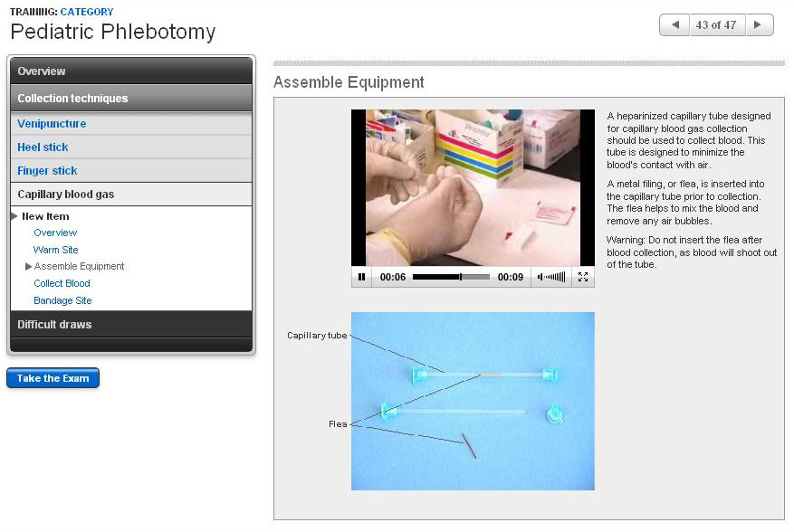The width and height of the screenshot is (794, 532).
Task: Collapse the New Item tree node
Action: click(x=14, y=216)
